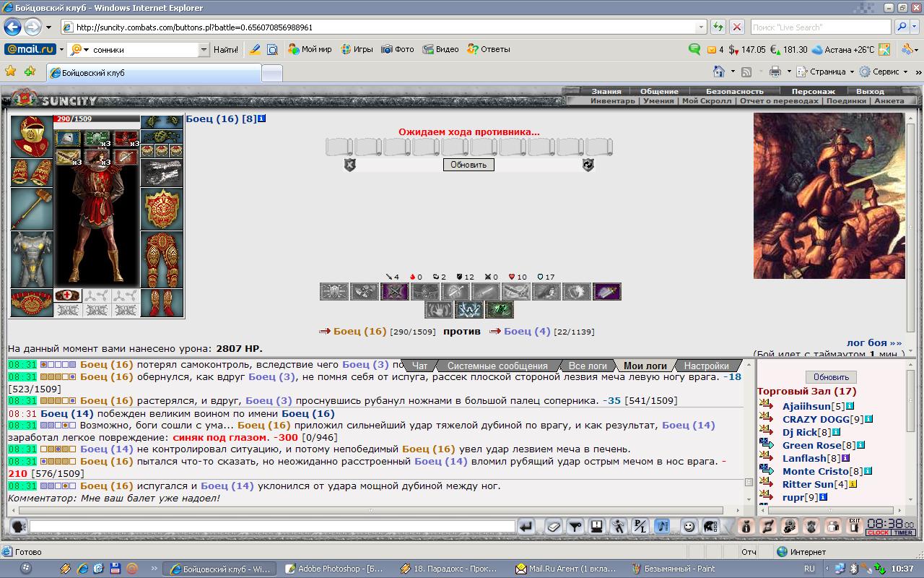Screen dimensions: 924x578
Task: Open the Настройки tab
Action: click(706, 366)
